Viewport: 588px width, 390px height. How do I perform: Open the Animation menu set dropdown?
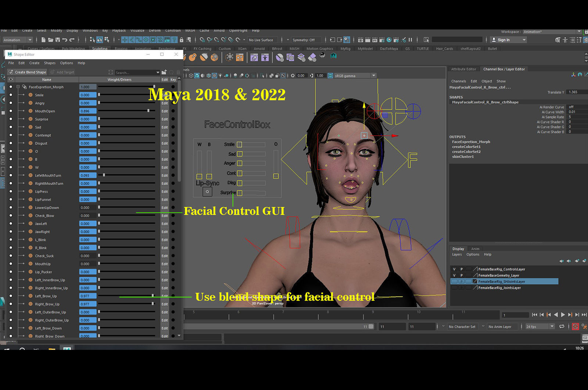pyautogui.click(x=18, y=40)
